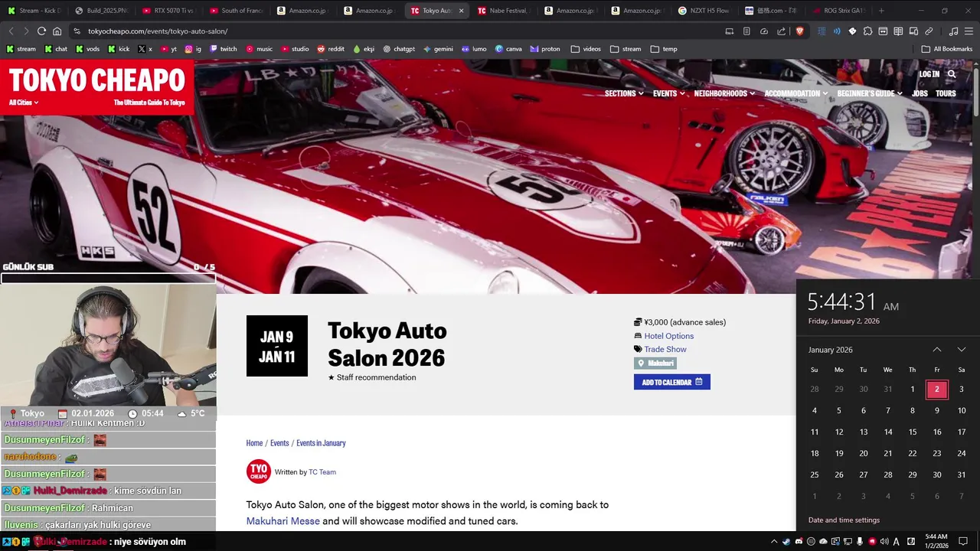Image resolution: width=980 pixels, height=551 pixels.
Task: Expand the Beginner's Guide menu
Action: [x=870, y=93]
